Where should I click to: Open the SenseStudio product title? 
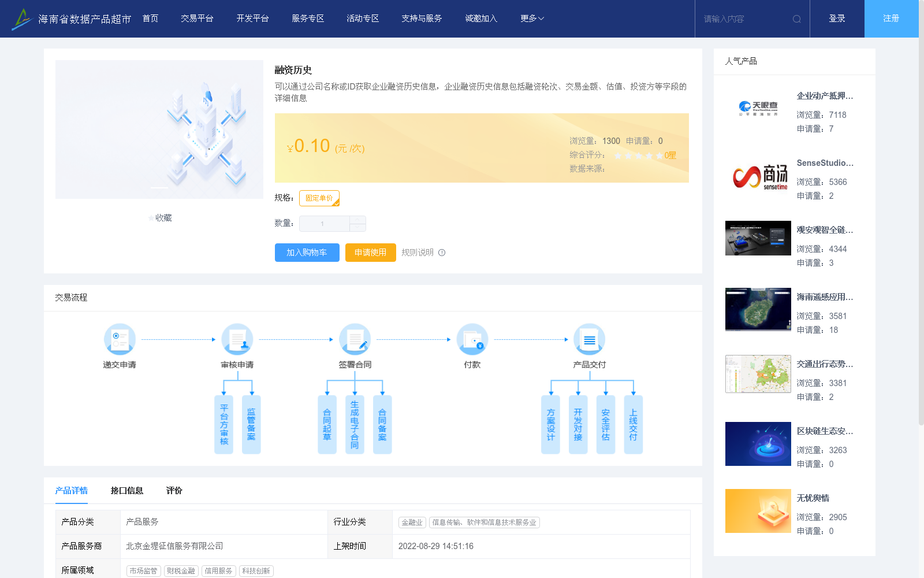click(x=825, y=163)
